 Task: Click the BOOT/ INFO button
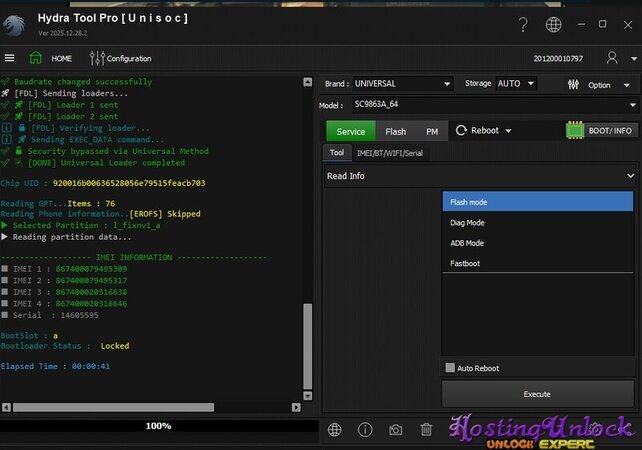click(600, 130)
